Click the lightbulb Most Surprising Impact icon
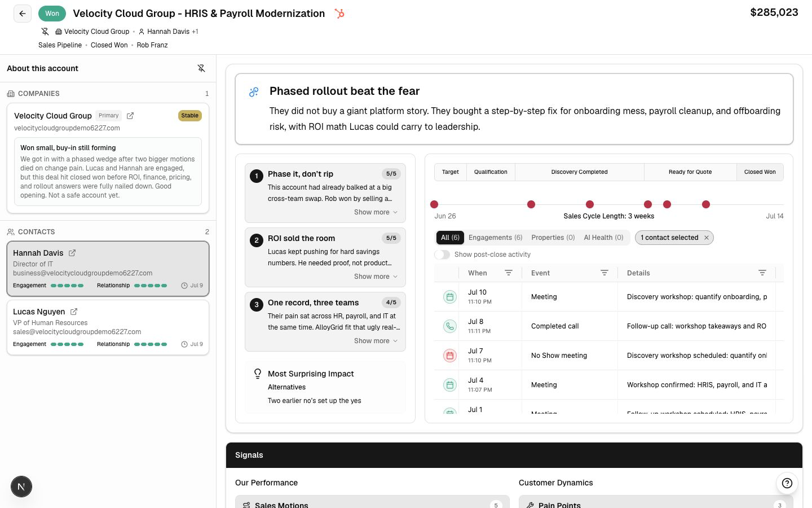812x508 pixels. tap(258, 374)
